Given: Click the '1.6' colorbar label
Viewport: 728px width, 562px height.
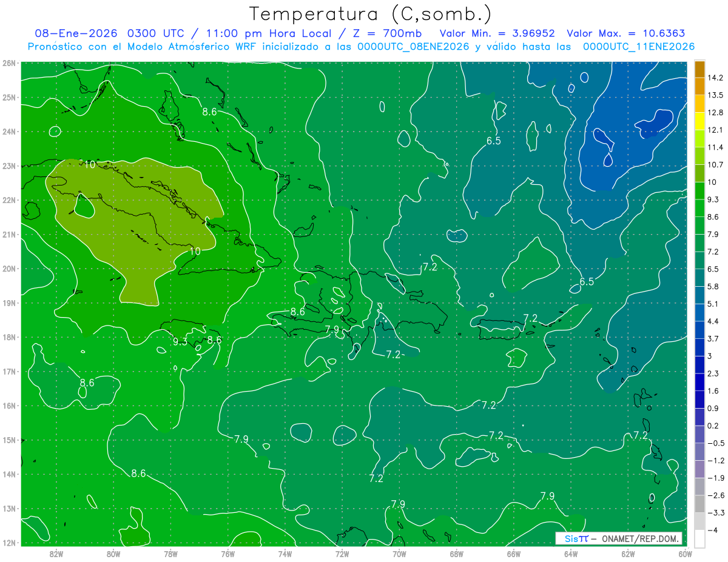Looking at the screenshot, I should pyautogui.click(x=713, y=391).
